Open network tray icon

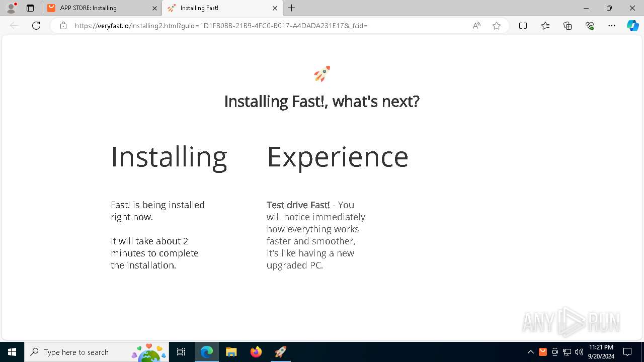[x=567, y=352]
